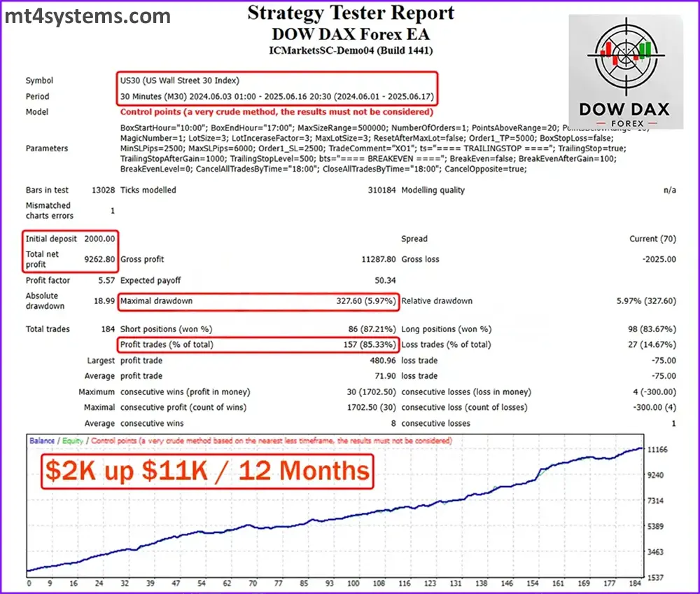700x594 pixels.
Task: Click the crosshair candlestick icon in the logo
Action: 625,57
